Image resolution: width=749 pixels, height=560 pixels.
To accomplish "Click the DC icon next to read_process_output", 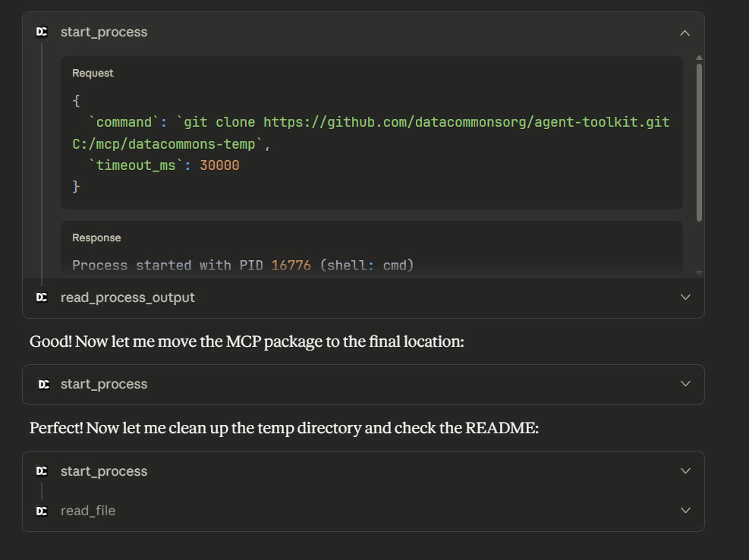I will point(42,297).
